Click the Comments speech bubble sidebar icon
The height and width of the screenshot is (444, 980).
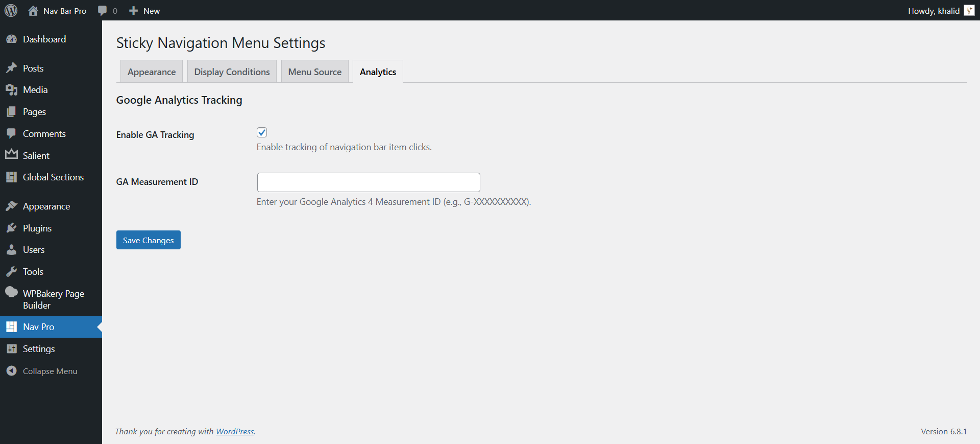coord(11,133)
